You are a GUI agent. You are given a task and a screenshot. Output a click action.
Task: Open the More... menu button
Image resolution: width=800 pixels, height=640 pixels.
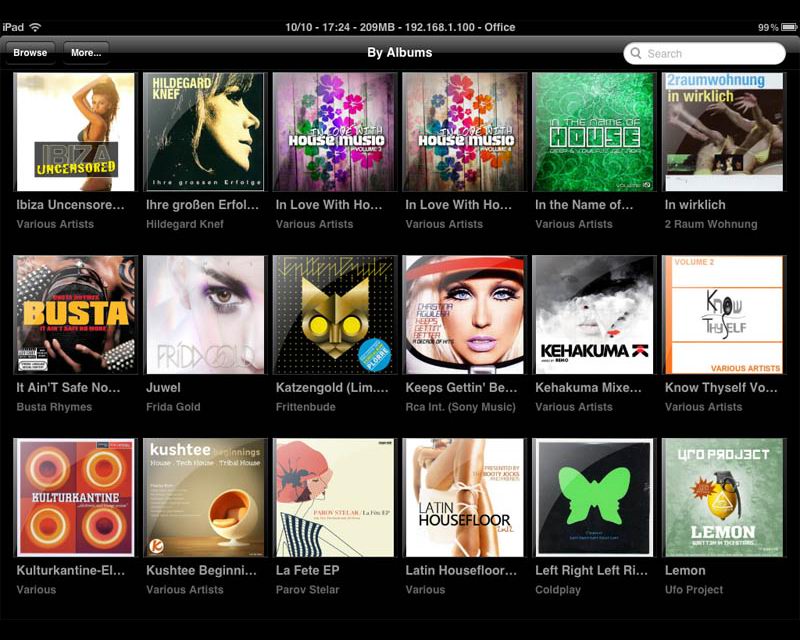pos(86,53)
